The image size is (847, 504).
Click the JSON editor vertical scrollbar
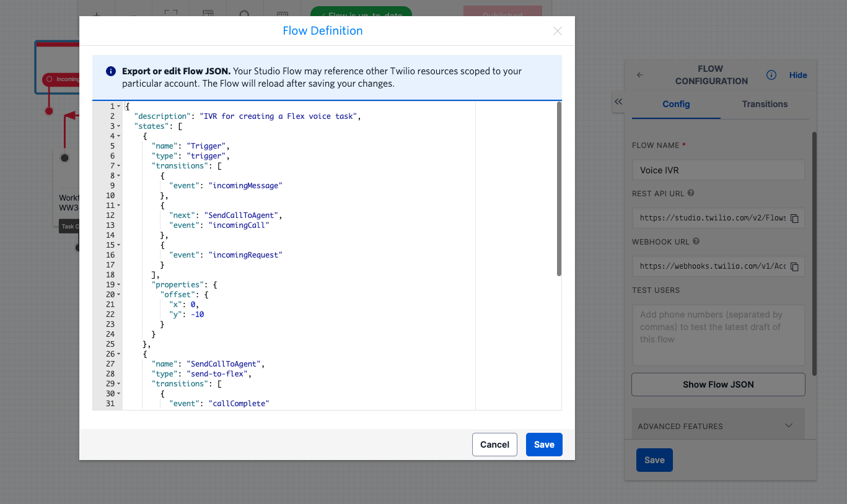pos(559,189)
